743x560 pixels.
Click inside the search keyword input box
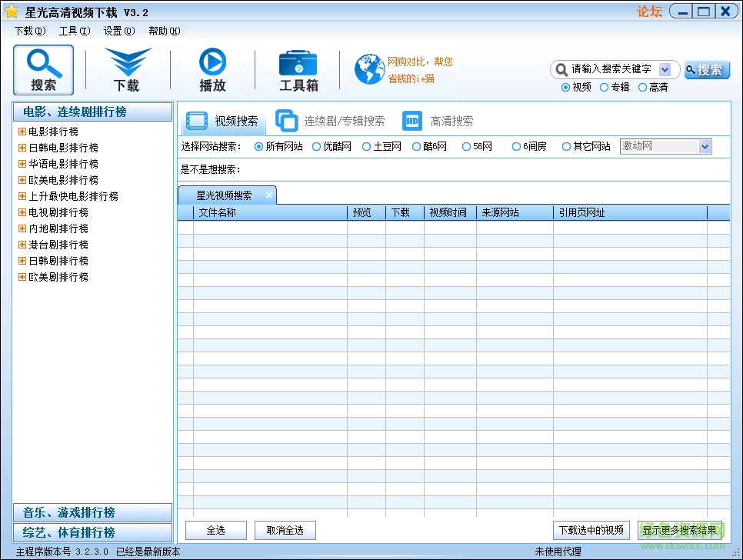[x=608, y=69]
